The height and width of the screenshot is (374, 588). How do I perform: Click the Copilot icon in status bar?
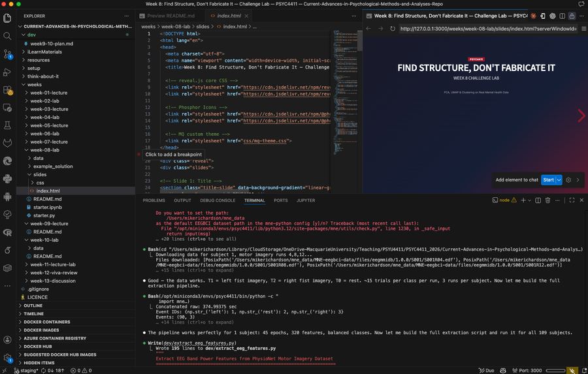coord(503,370)
